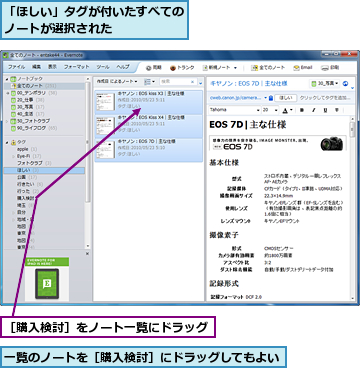The height and width of the screenshot is (368, 360).
Task: Select the EOS Kiss X4 note
Action: 149,126
